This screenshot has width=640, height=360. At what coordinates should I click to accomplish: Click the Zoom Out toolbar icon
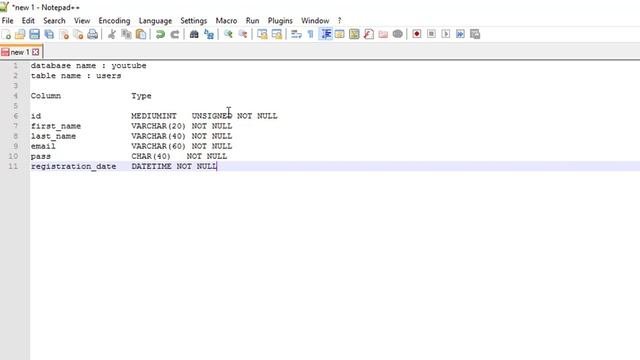click(243, 34)
